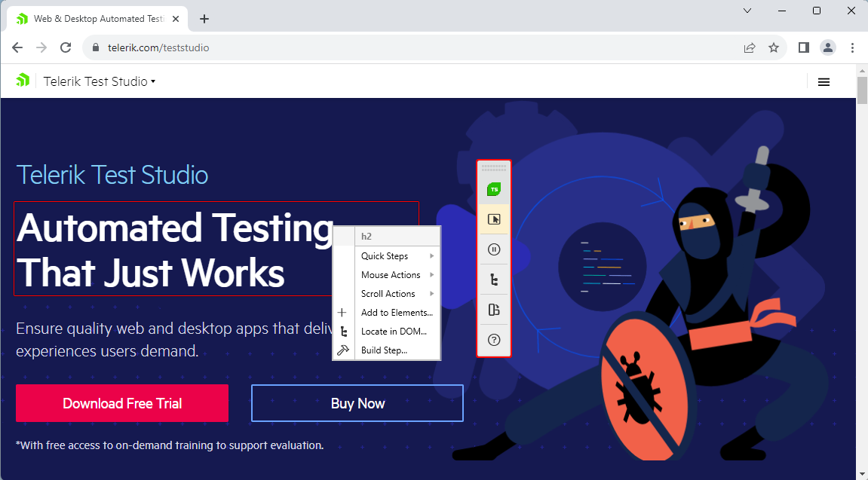Click the page vertical scrollbar thumb

point(863,90)
